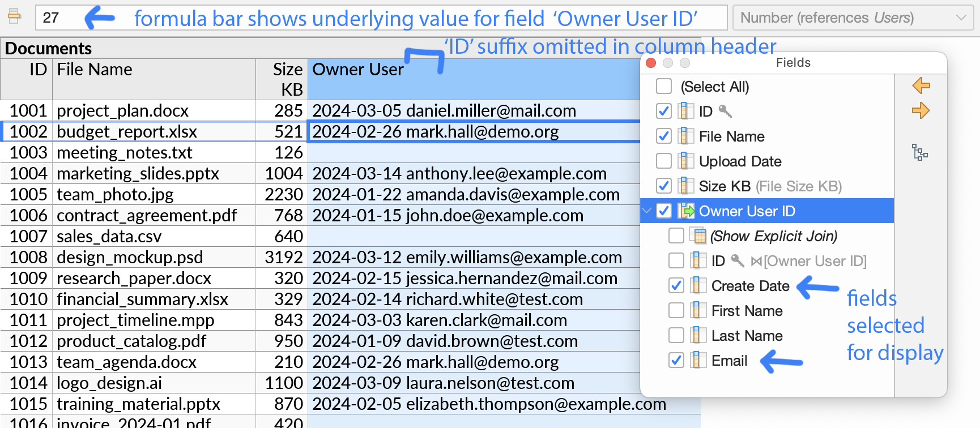Click the Show Explicit Join table icon
Image resolution: width=980 pixels, height=428 pixels.
tap(698, 236)
